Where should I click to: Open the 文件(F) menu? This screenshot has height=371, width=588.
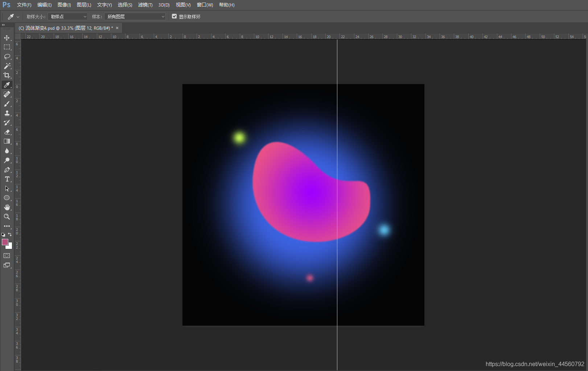24,5
